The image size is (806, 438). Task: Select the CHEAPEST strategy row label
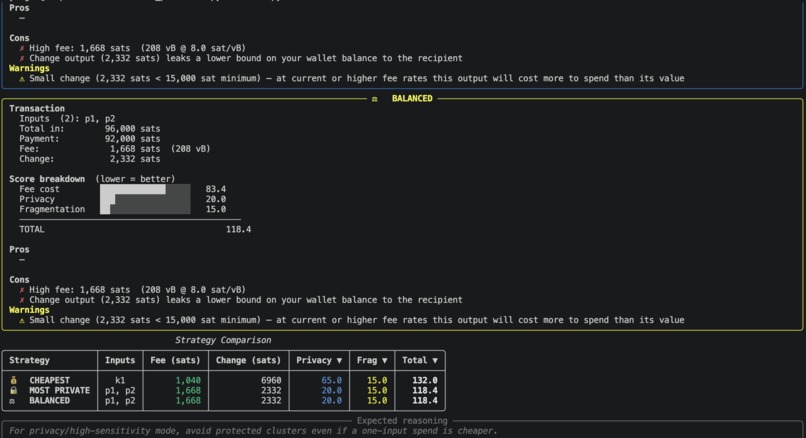(49, 380)
